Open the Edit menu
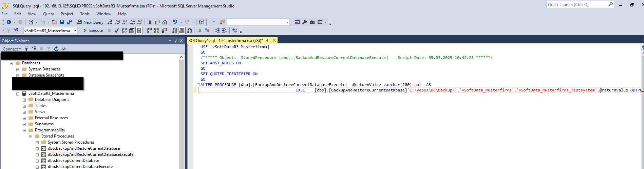Image resolution: width=644 pixels, height=169 pixels. coord(18,14)
